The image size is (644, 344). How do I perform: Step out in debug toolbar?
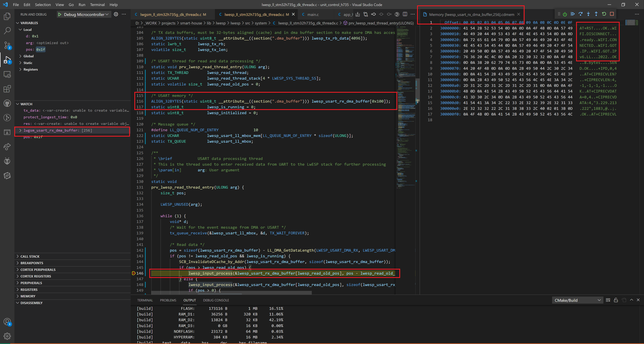point(596,14)
